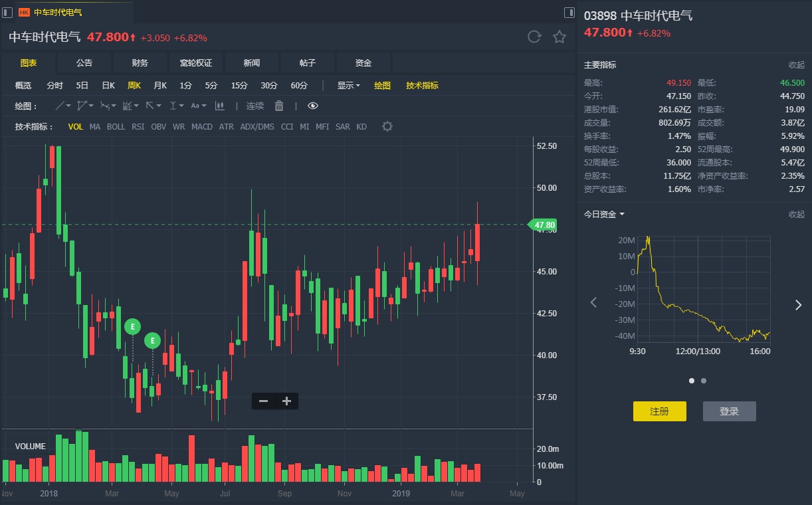
Task: Toggle the MACD indicator
Action: tap(202, 126)
